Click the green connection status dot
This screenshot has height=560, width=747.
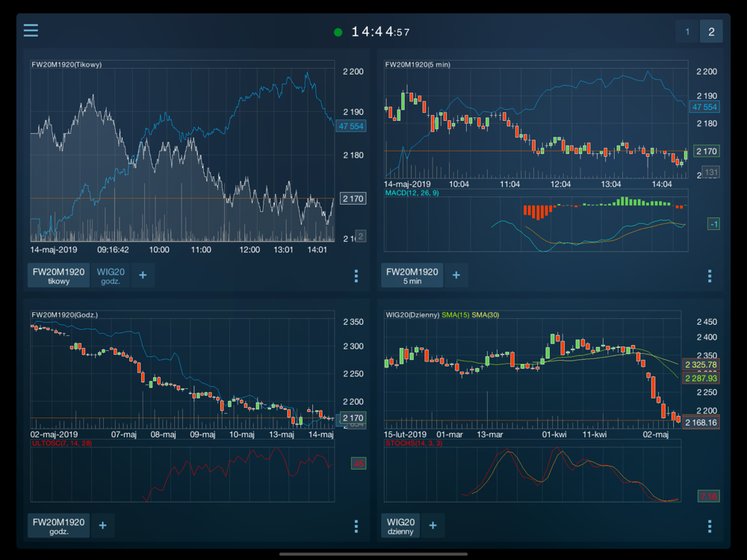pos(338,32)
